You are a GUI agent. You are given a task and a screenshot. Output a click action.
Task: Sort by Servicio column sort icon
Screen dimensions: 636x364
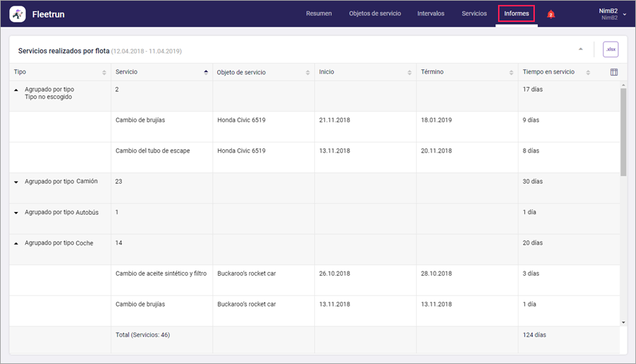pyautogui.click(x=206, y=73)
